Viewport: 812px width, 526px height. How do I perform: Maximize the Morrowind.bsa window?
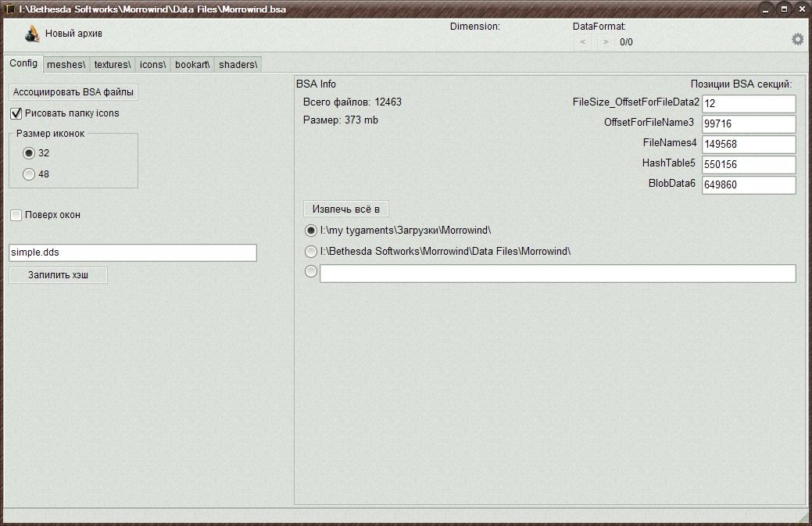(x=784, y=9)
